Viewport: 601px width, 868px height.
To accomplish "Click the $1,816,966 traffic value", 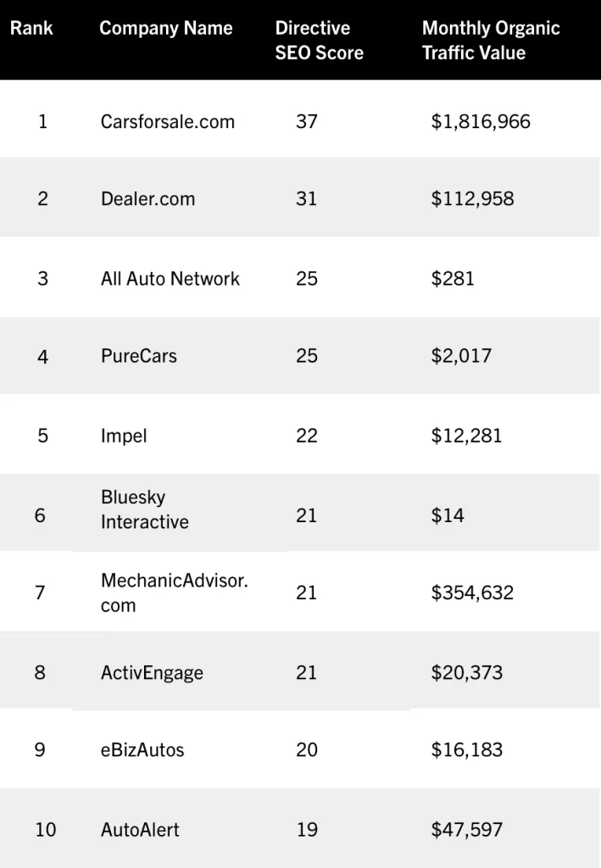I will pyautogui.click(x=481, y=121).
